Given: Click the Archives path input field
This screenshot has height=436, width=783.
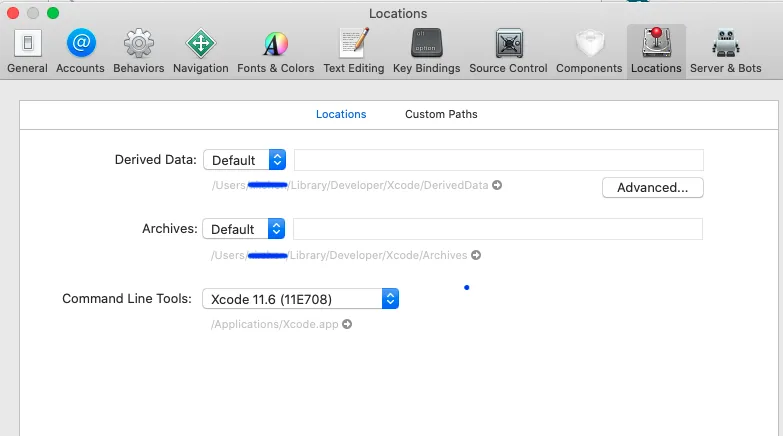Looking at the screenshot, I should click(498, 229).
